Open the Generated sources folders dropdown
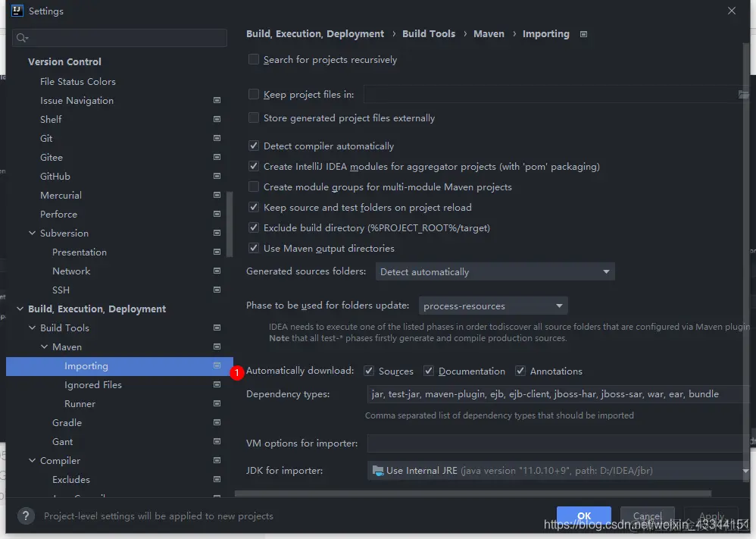The image size is (756, 539). coord(495,271)
